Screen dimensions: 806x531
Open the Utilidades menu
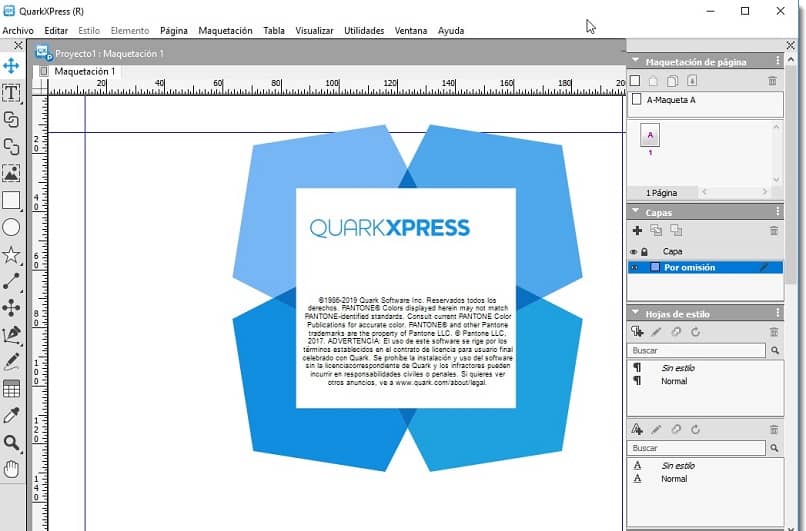tap(364, 31)
